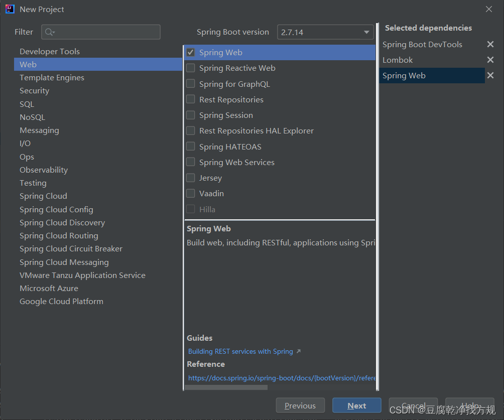Select the I/O category
Image resolution: width=504 pixels, height=420 pixels.
click(98, 144)
